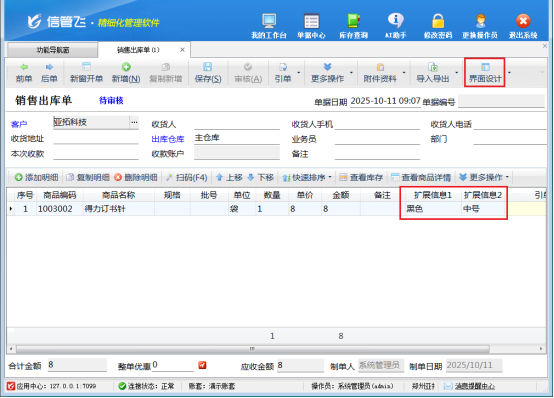
Task: Click 查看商品详情 product details
Action: pyautogui.click(x=421, y=177)
